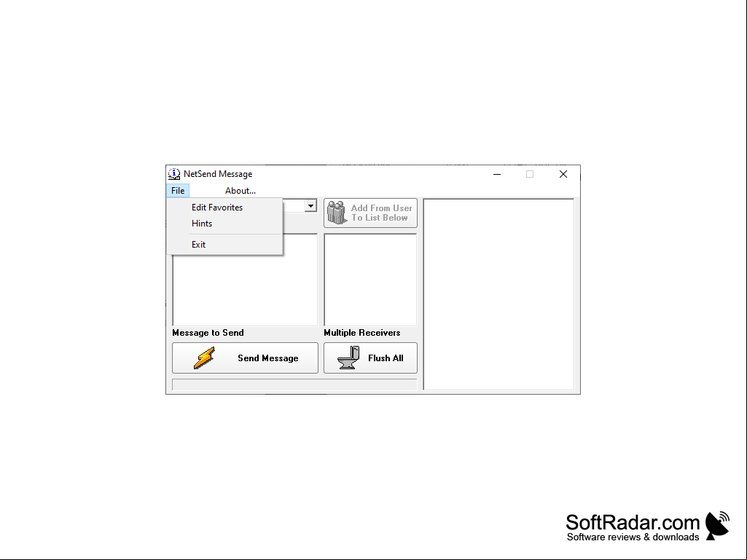Close the NetSend Message window

pos(563,174)
